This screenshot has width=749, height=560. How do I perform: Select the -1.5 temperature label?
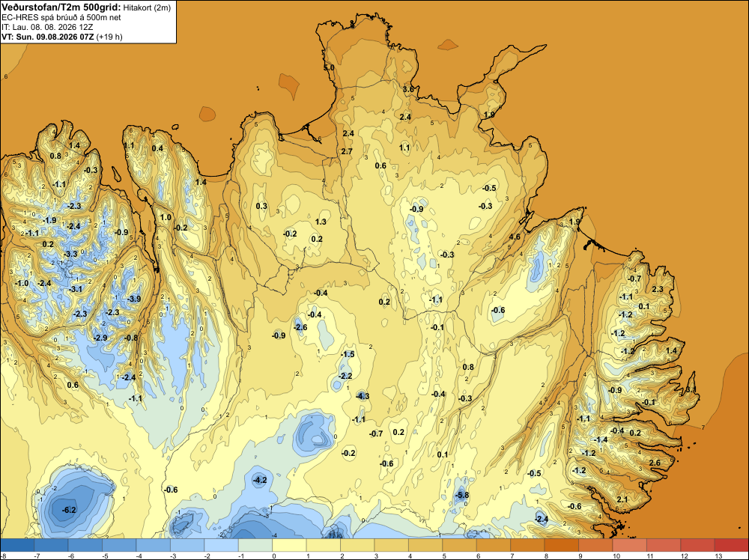tap(348, 354)
